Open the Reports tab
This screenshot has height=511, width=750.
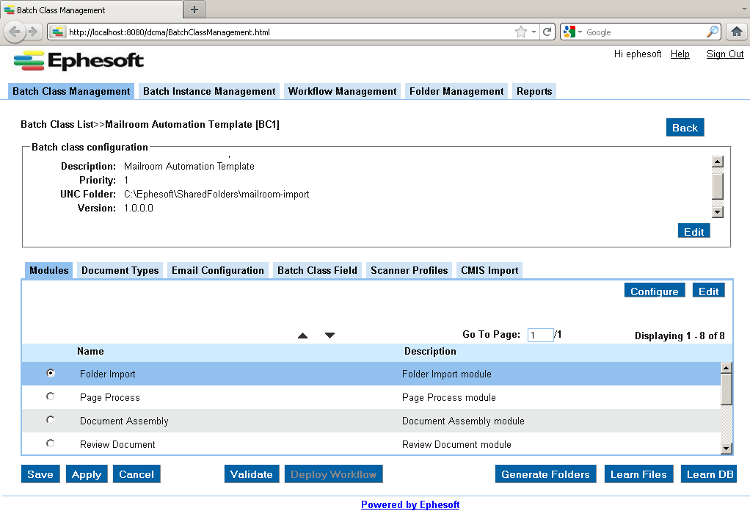[x=534, y=91]
